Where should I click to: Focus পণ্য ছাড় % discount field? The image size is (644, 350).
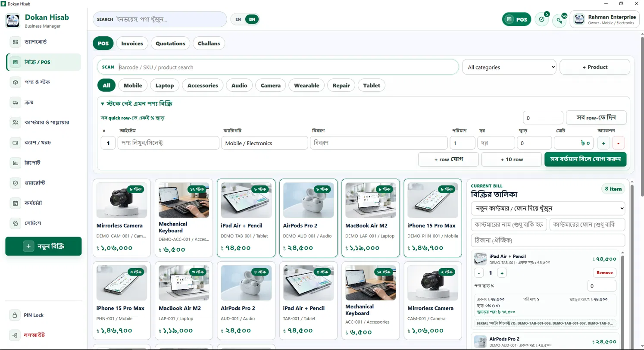[602, 286]
